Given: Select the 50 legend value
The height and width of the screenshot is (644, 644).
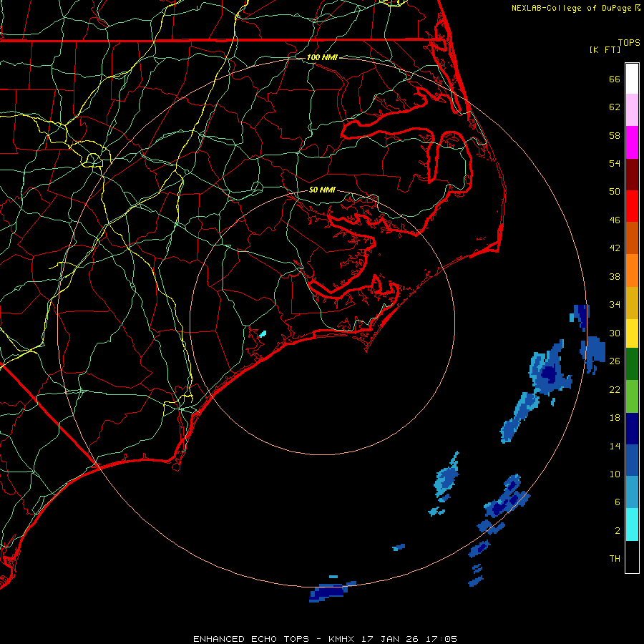Looking at the screenshot, I should (x=615, y=192).
